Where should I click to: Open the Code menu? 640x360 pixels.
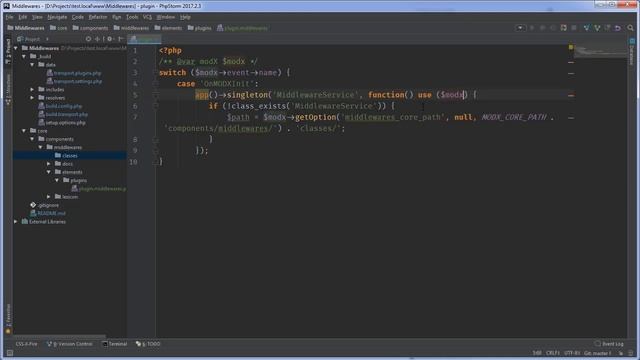[x=78, y=17]
